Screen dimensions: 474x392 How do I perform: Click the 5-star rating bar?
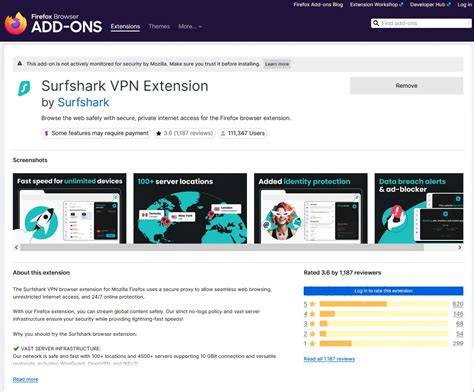tap(384, 304)
